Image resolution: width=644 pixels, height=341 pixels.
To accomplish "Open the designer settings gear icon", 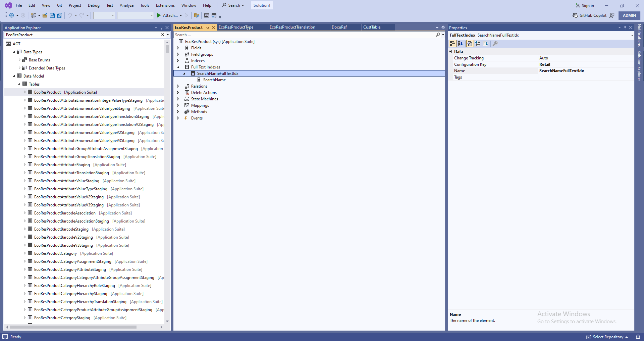I will click(x=443, y=28).
